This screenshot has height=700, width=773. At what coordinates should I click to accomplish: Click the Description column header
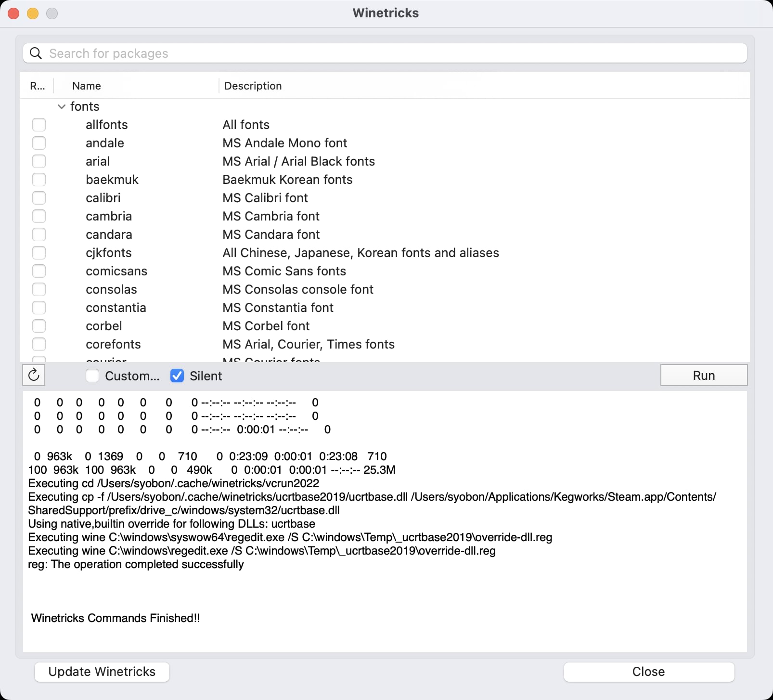point(253,86)
